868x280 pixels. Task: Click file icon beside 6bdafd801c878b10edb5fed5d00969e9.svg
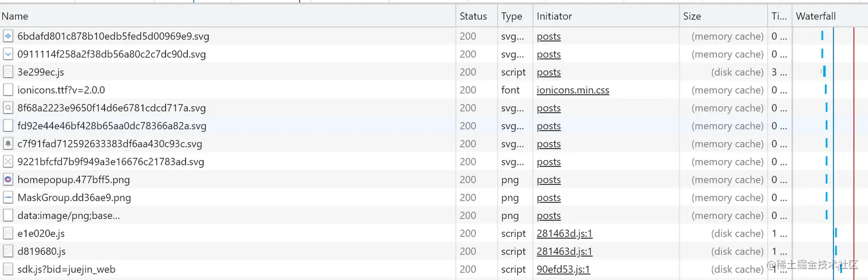click(8, 36)
